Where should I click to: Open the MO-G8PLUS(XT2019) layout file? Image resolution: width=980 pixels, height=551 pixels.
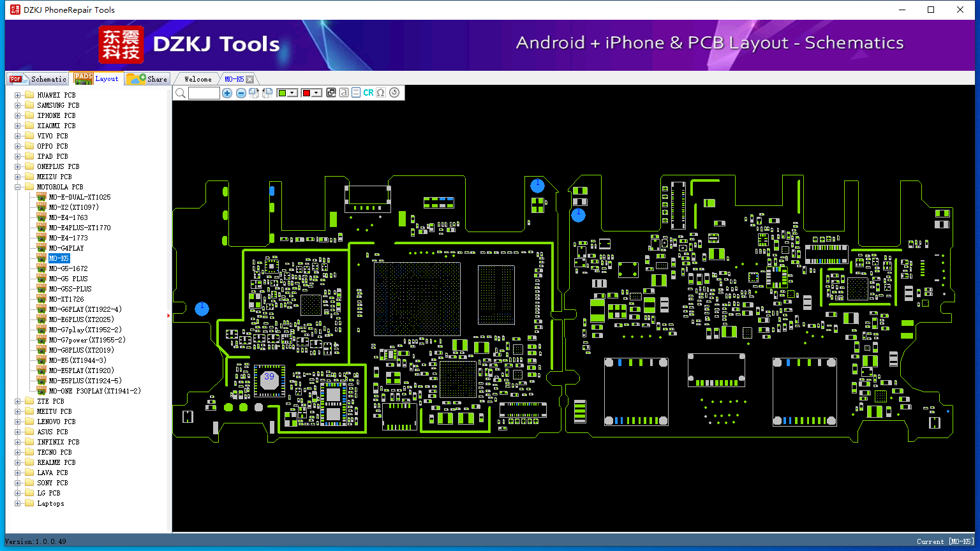pyautogui.click(x=82, y=350)
